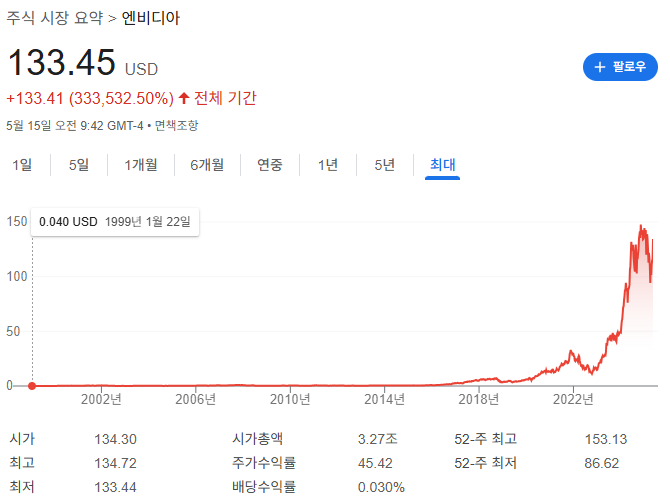Click the 배당수익률 label
Image resolution: width=670 pixels, height=497 pixels.
[x=264, y=486]
